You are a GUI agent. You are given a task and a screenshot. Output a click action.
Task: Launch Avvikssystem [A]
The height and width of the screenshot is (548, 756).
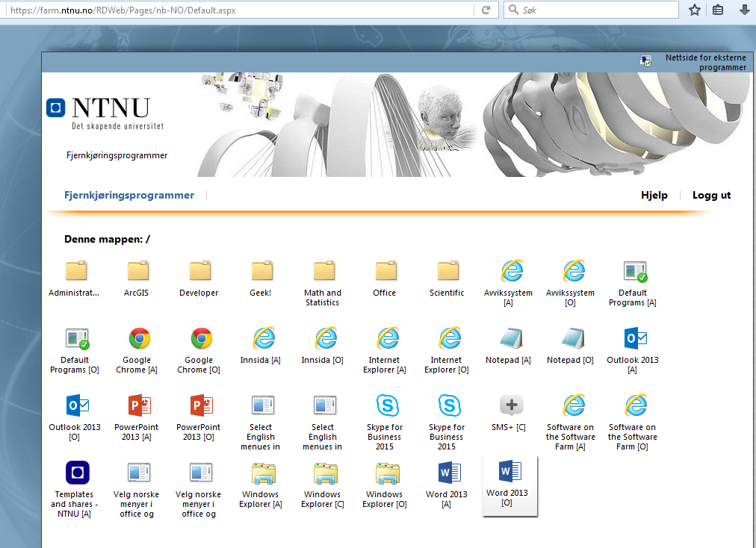(509, 283)
